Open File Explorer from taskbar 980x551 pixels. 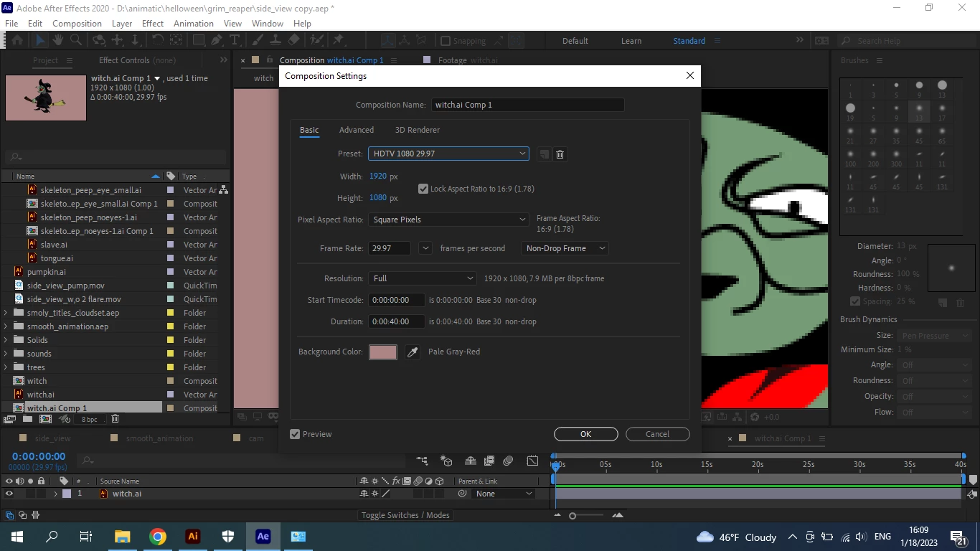tap(123, 537)
